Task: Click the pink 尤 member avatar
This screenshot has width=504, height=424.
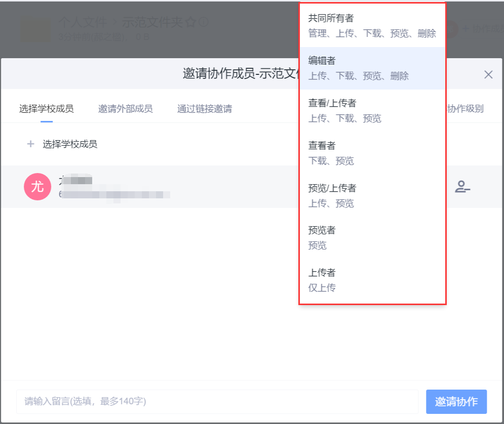Action: click(37, 187)
